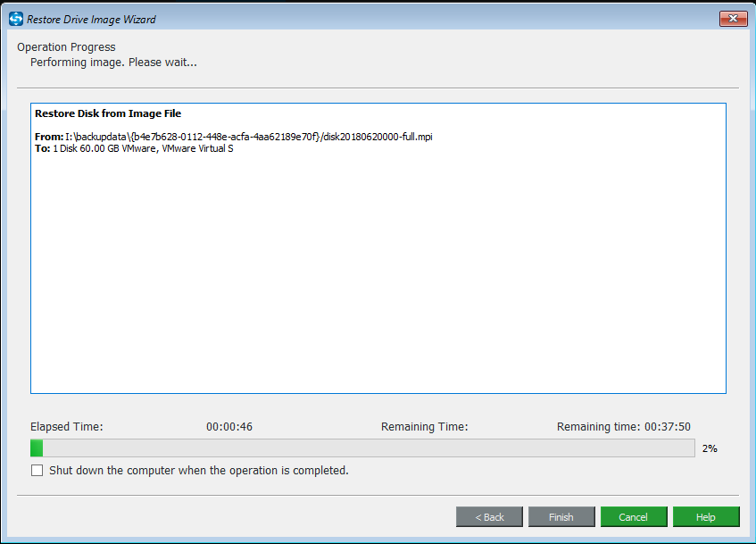This screenshot has height=544, width=756.
Task: Click the Elapsed Time: label
Action: 67,427
